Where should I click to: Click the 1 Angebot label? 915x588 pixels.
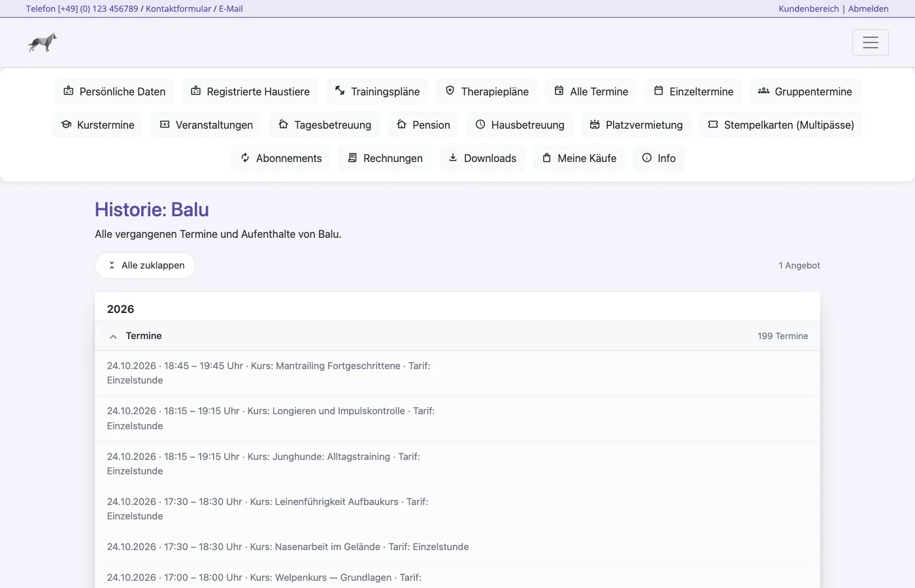(799, 265)
